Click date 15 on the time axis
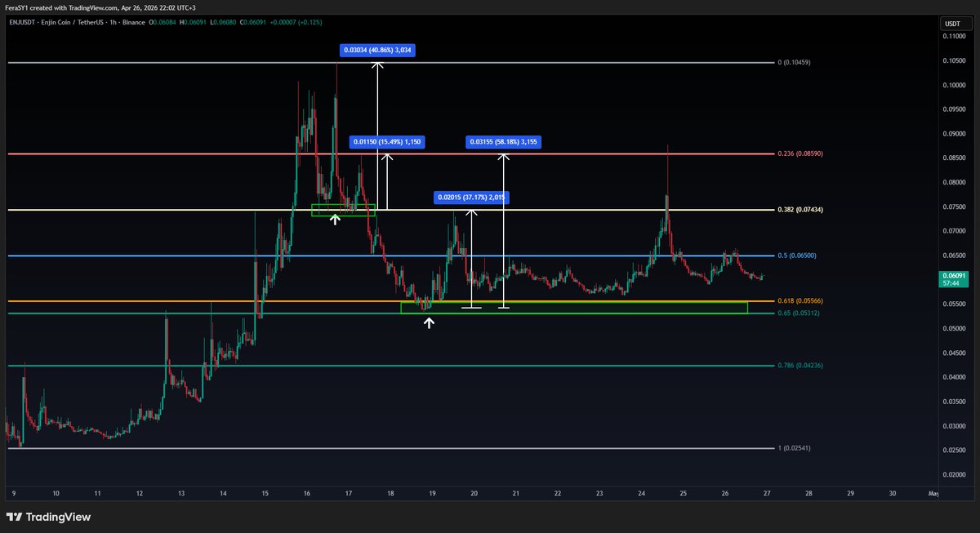Screen dimensions: 980x533 tap(265, 494)
